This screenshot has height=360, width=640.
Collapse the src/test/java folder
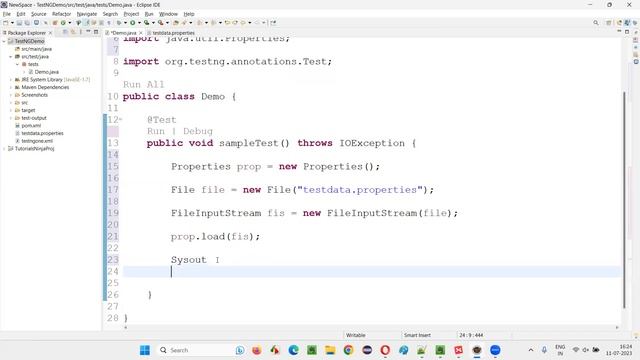11,57
